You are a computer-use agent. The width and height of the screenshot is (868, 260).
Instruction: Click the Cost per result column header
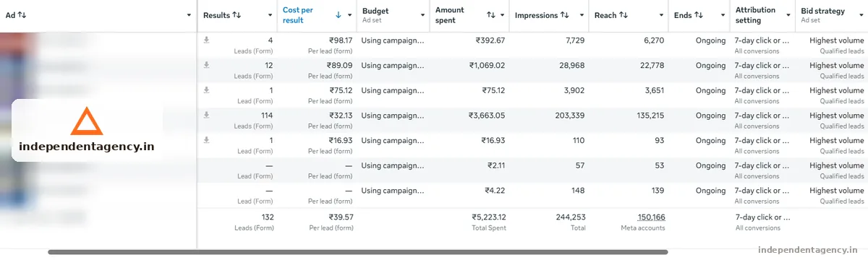(299, 15)
